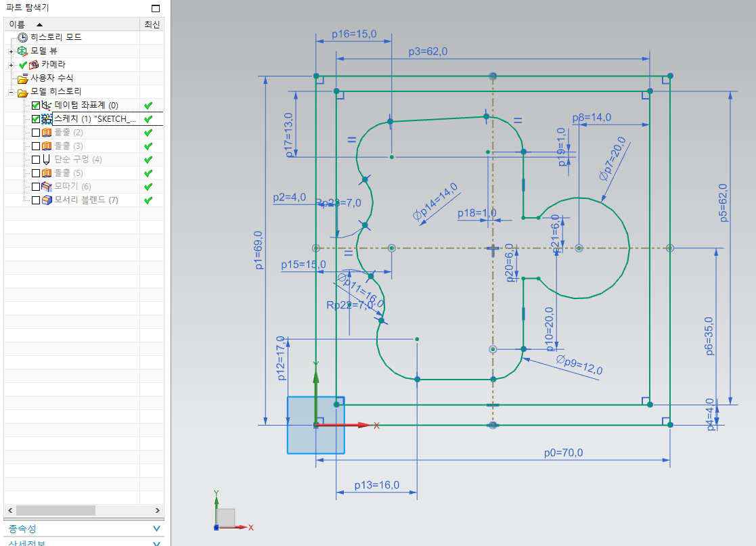The width and height of the screenshot is (756, 546).
Task: Select the p8=14,0 dimension
Action: (592, 117)
